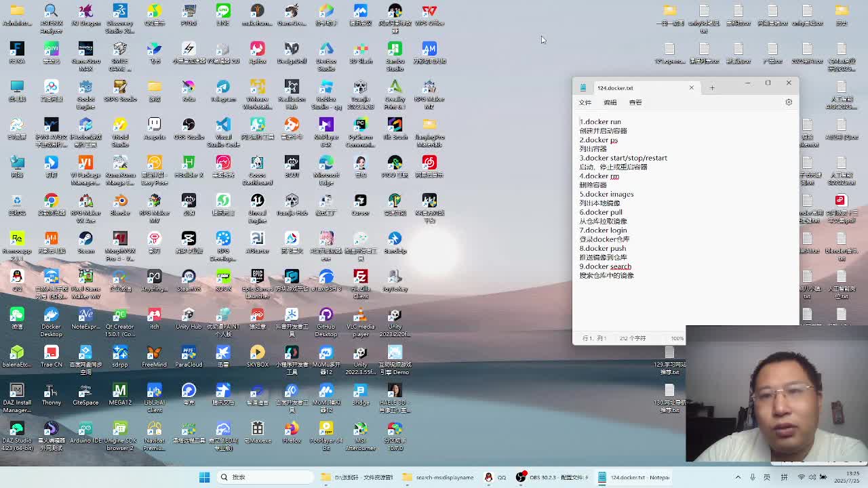Open the Bandizip desktop icon
This screenshot has width=868, height=488.
(395, 243)
